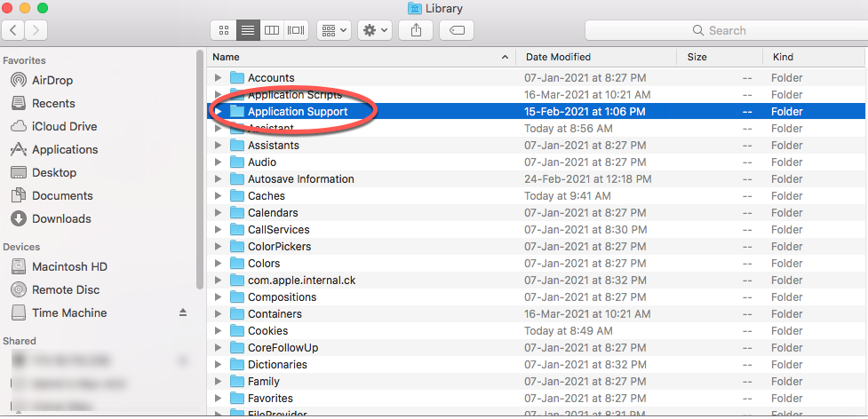
Task: Sort by the Size column header
Action: [x=720, y=57]
